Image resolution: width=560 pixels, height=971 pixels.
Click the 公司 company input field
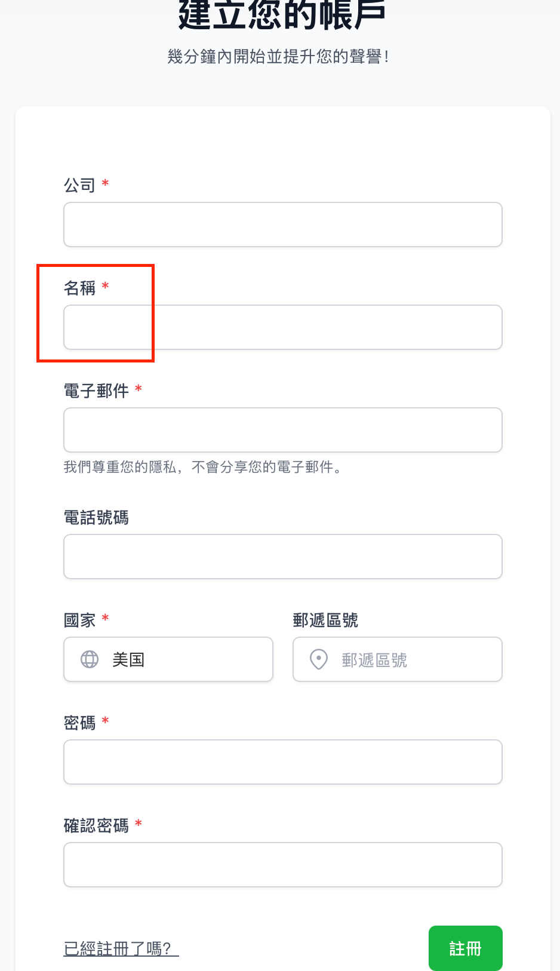pyautogui.click(x=283, y=225)
